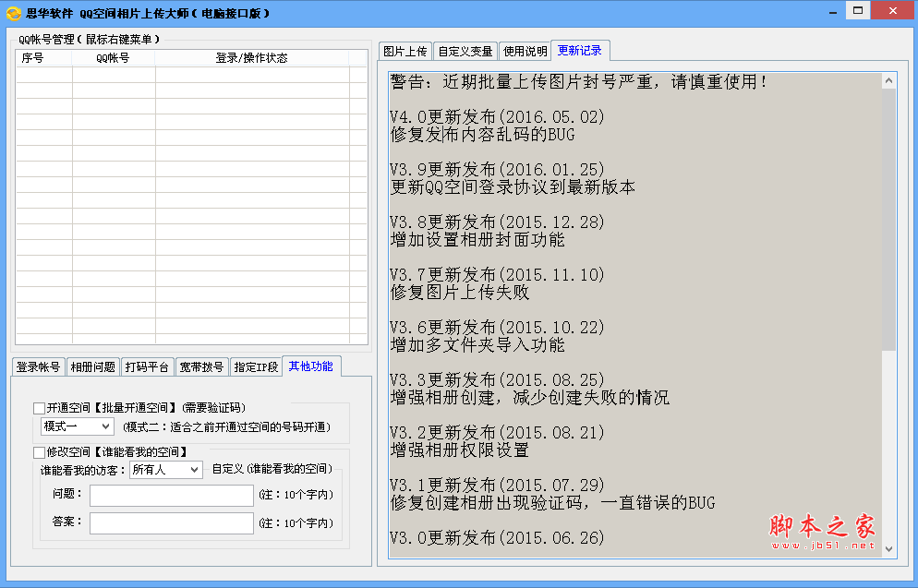The height and width of the screenshot is (588, 918).
Task: Open the 指定IP段 tab
Action: [256, 366]
